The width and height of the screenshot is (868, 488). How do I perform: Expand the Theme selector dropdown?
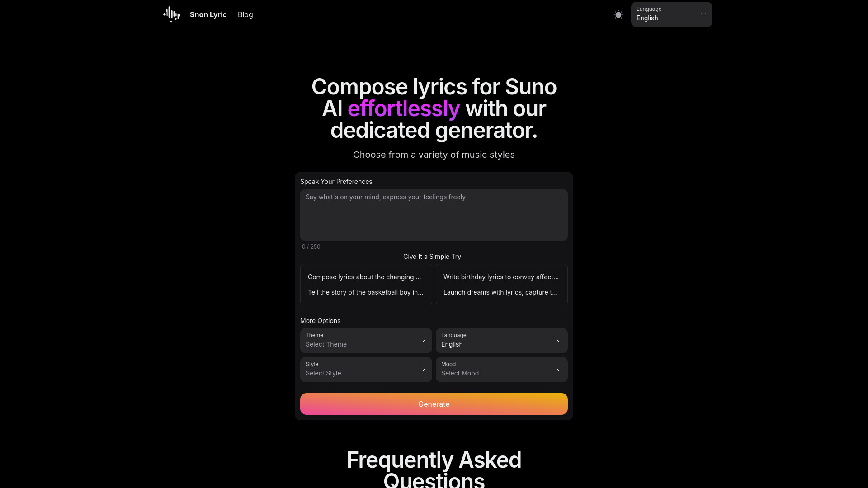365,340
